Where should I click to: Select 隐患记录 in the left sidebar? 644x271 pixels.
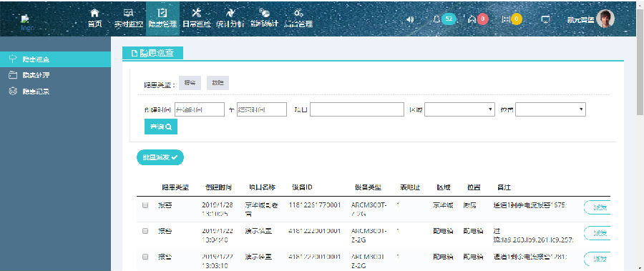36,92
